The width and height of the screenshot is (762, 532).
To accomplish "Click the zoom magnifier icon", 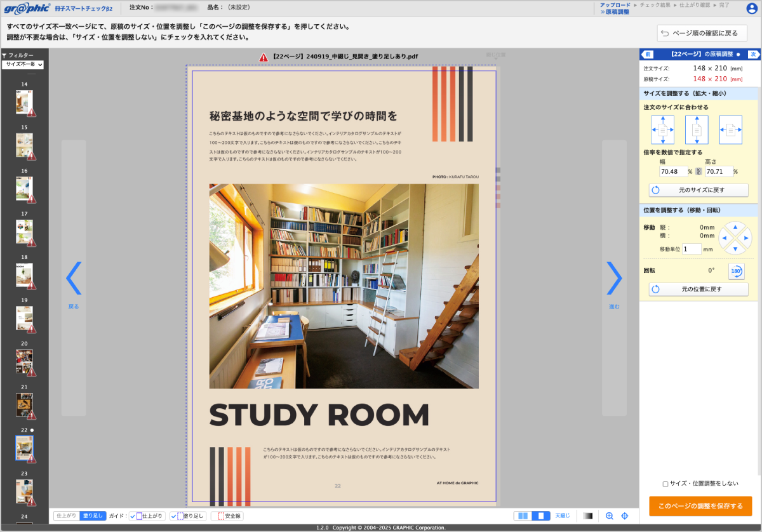I will pyautogui.click(x=610, y=516).
